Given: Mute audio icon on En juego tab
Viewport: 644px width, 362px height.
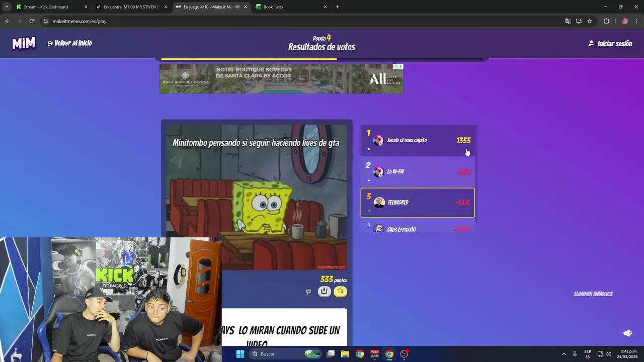Looking at the screenshot, I should point(237,7).
